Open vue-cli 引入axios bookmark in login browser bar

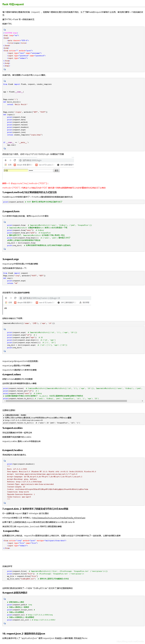45,165
